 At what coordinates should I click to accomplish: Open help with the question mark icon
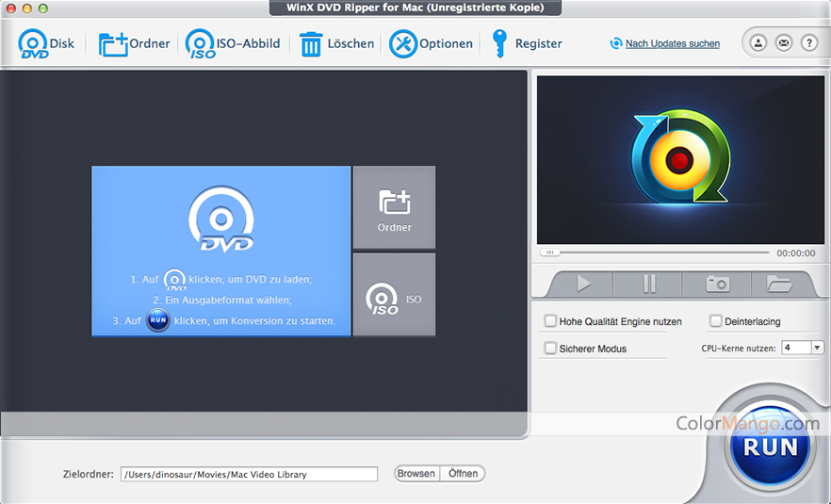[x=808, y=43]
